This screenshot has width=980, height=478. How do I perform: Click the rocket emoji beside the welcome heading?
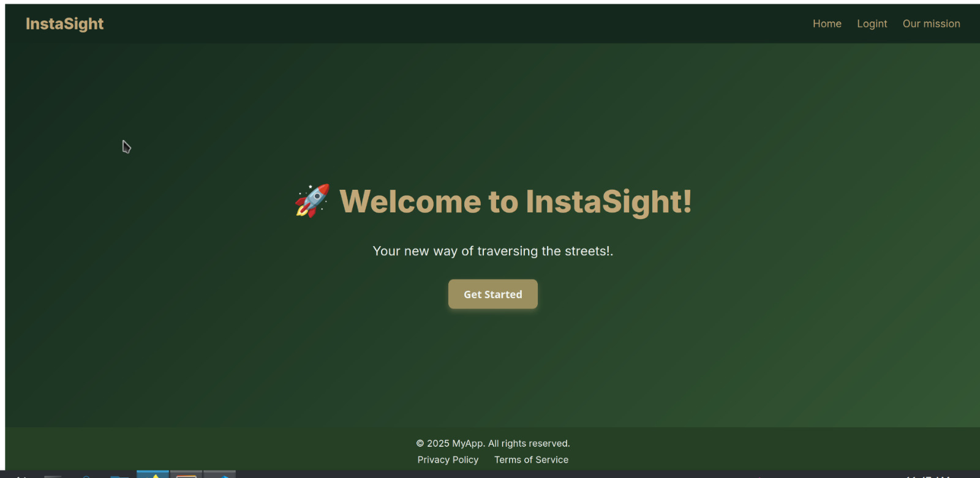(312, 201)
